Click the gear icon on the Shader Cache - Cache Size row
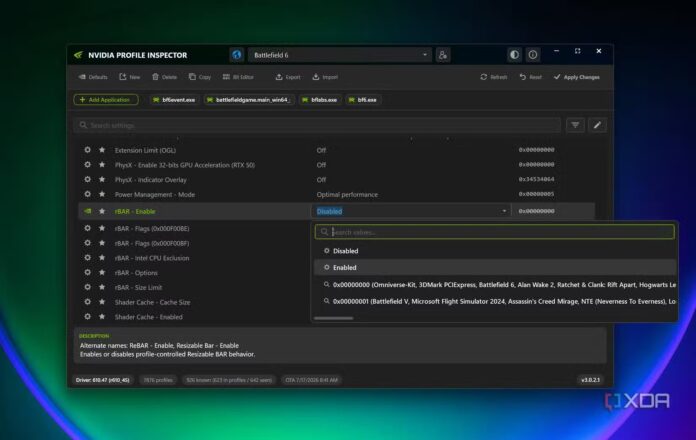This screenshot has width=696, height=440. coord(87,302)
